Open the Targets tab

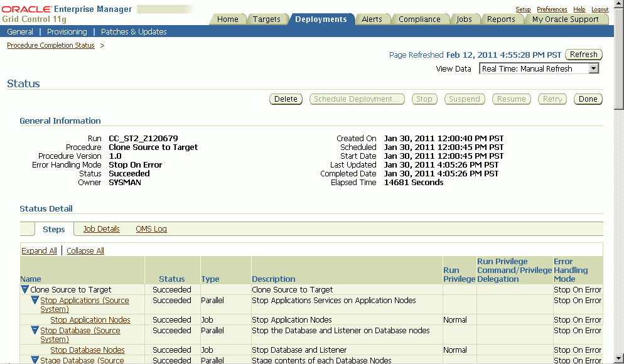267,19
